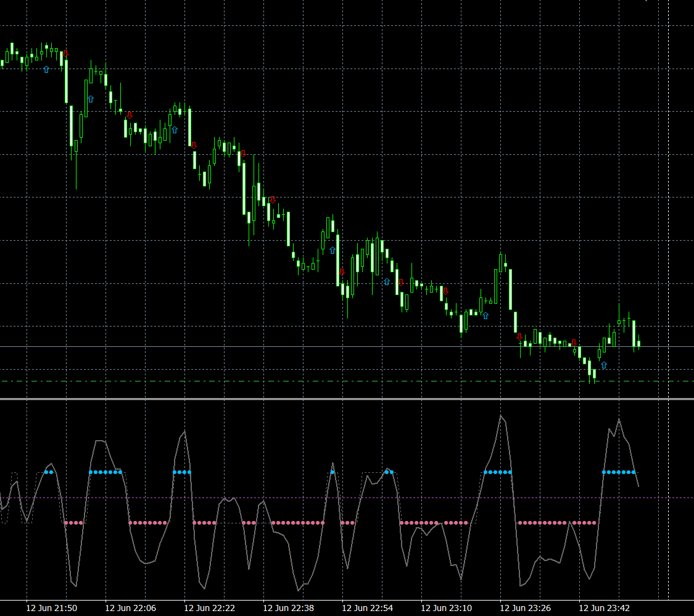Click the rightmost blue dotted segment in indicator
The image size is (694, 616).
619,472
